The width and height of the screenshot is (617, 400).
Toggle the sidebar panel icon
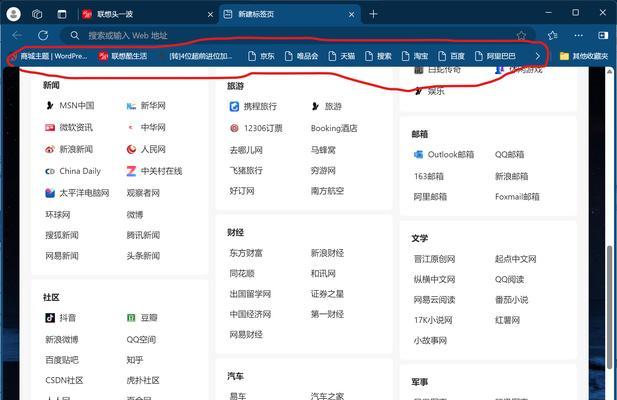coord(603,35)
